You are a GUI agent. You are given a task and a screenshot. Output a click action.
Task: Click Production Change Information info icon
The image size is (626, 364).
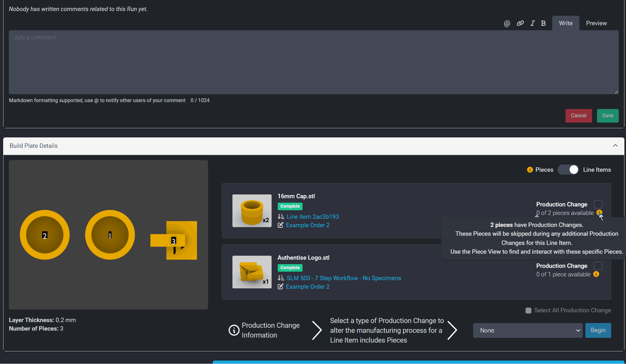(234, 330)
